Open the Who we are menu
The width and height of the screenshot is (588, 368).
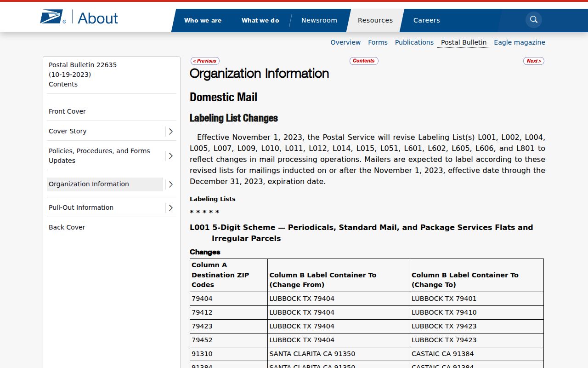203,20
